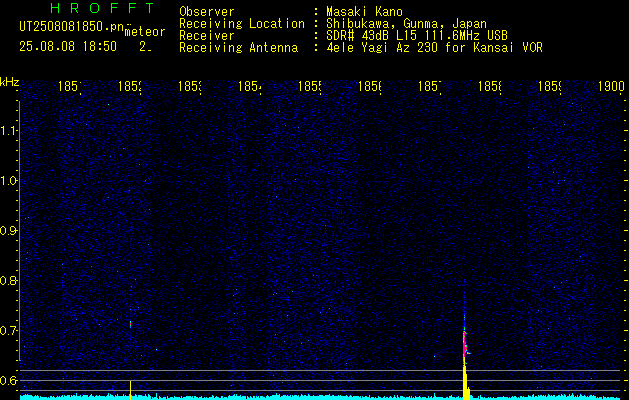
Task: Click the 1852 time axis label
Action: [x=129, y=86]
